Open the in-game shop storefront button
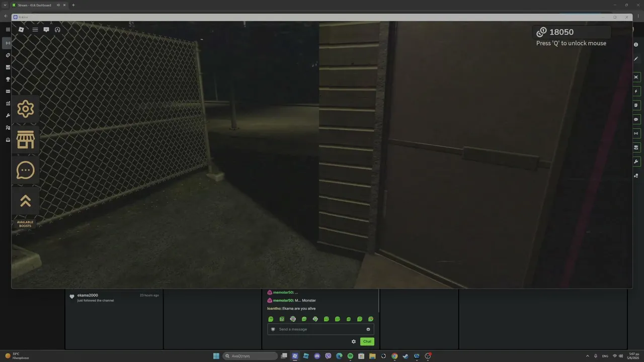Viewport: 644px width, 362px height. click(25, 140)
